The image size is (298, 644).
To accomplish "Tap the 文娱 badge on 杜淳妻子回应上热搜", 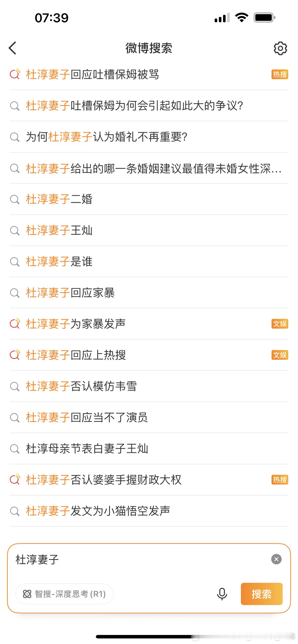I will coord(280,355).
